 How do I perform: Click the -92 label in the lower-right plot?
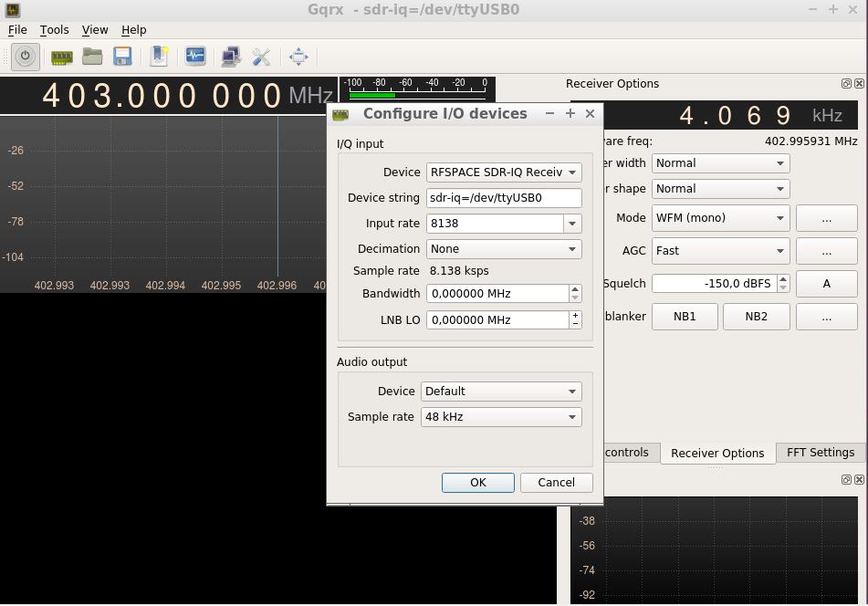click(x=587, y=595)
